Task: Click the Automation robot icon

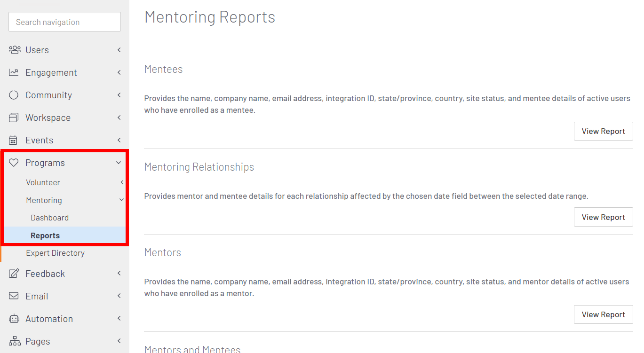Action: [x=14, y=319]
